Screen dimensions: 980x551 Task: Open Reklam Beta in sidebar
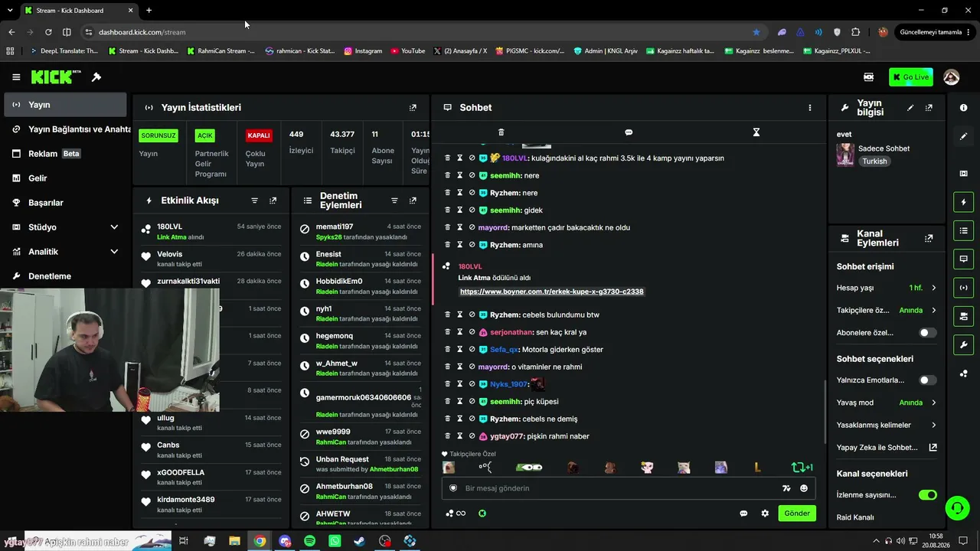64,154
